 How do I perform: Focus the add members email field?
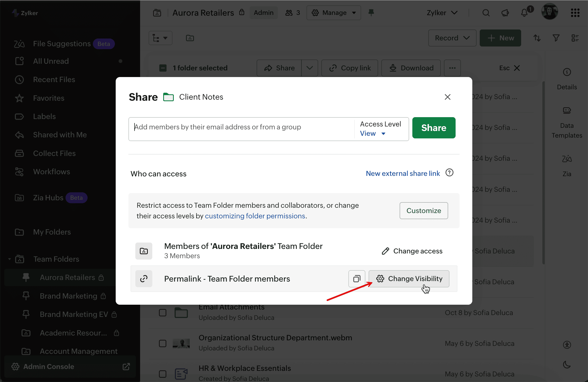(241, 127)
